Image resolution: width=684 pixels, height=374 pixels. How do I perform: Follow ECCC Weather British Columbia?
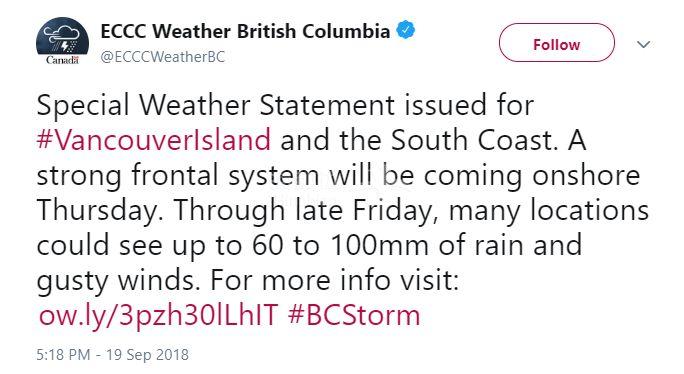557,43
